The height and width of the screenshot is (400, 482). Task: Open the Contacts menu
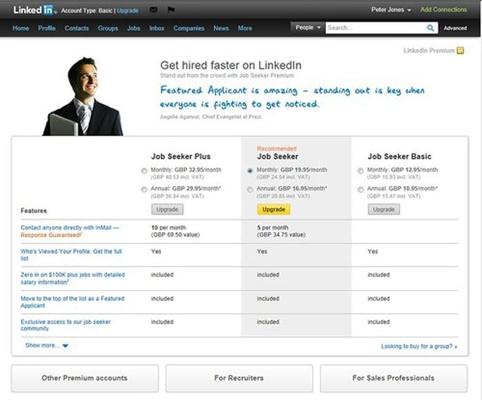77,28
